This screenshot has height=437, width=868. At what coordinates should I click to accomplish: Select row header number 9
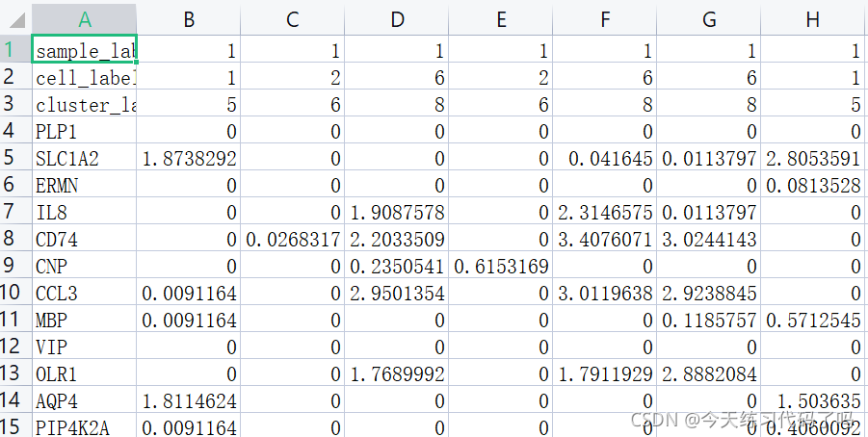[15, 265]
